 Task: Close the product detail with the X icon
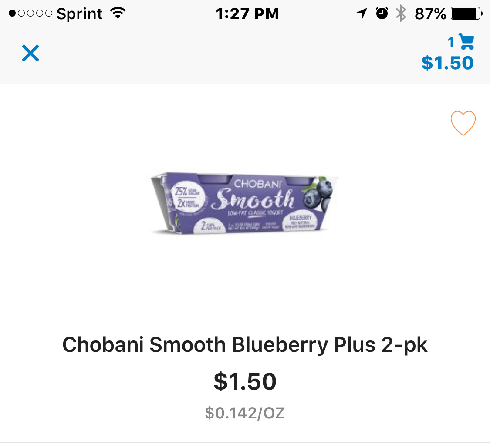(x=30, y=53)
